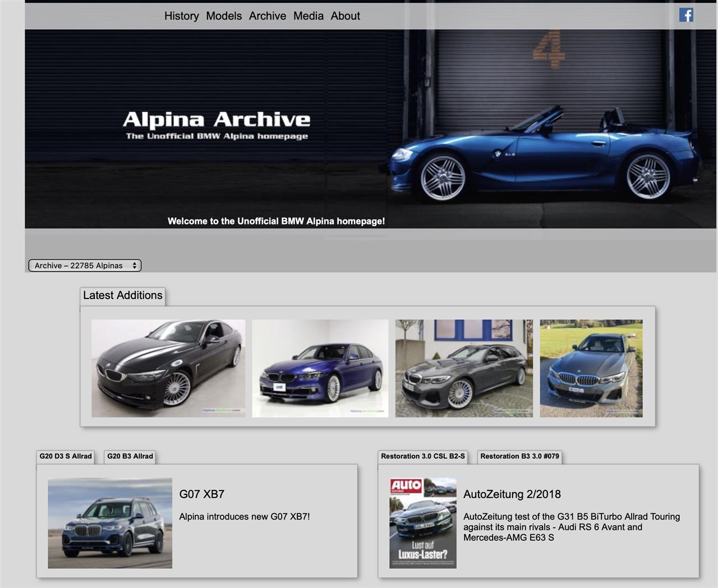Click the 'Welcome to the Unofficial BMW Alpina homepage!' text
Image resolution: width=718 pixels, height=588 pixels.
coord(277,221)
